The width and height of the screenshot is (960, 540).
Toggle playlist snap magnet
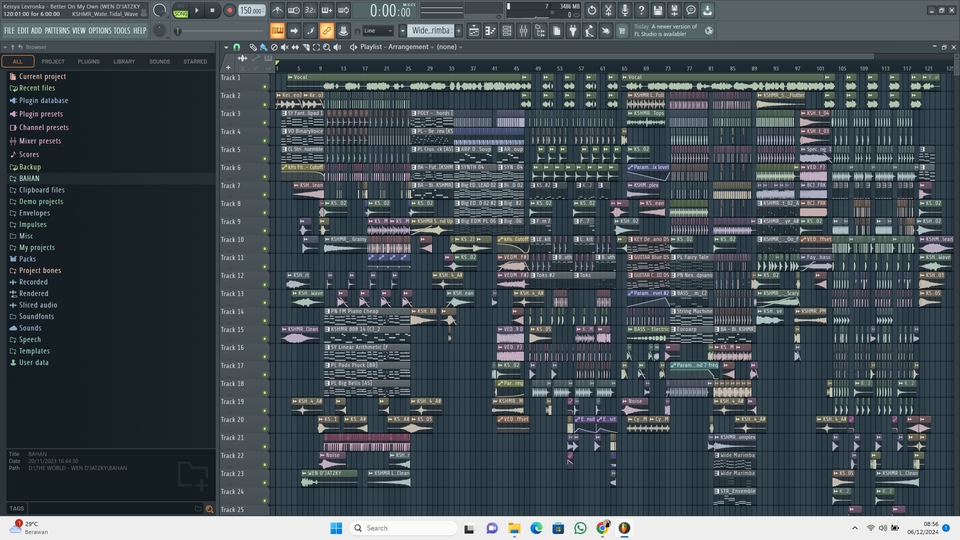point(236,47)
